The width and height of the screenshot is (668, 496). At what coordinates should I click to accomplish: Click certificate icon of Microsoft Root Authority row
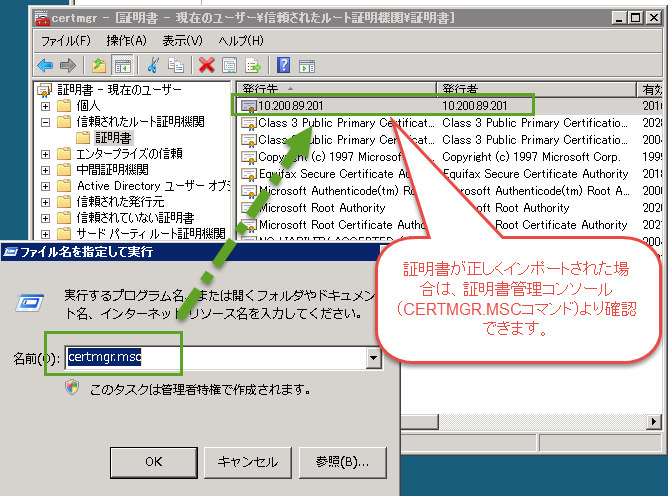pyautogui.click(x=249, y=208)
